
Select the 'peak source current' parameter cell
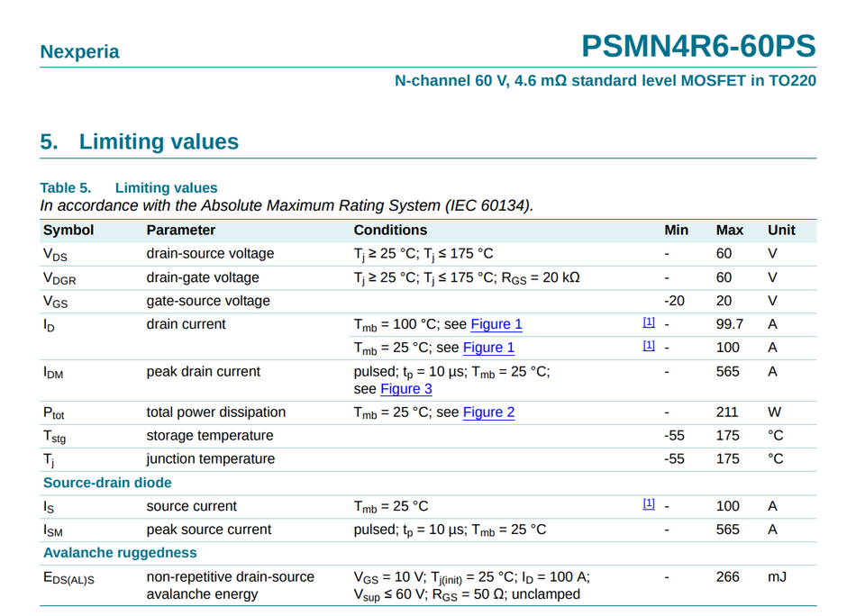208,530
